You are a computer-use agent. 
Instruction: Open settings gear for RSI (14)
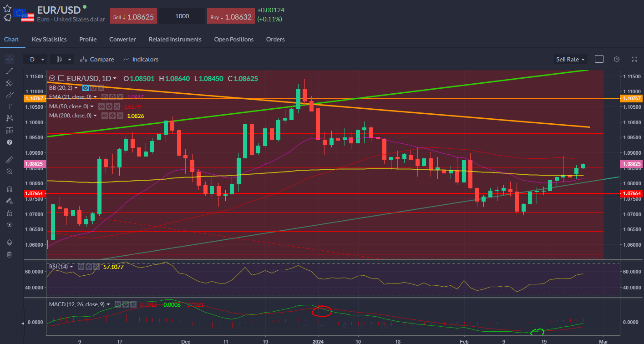[x=88, y=267]
